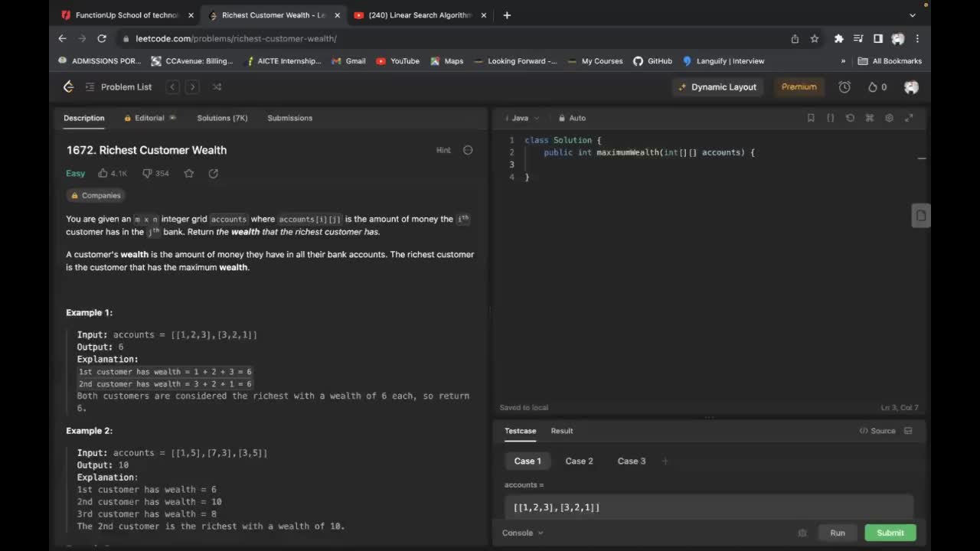This screenshot has height=551, width=980.
Task: Open editor shortcuts icon
Action: click(870, 118)
